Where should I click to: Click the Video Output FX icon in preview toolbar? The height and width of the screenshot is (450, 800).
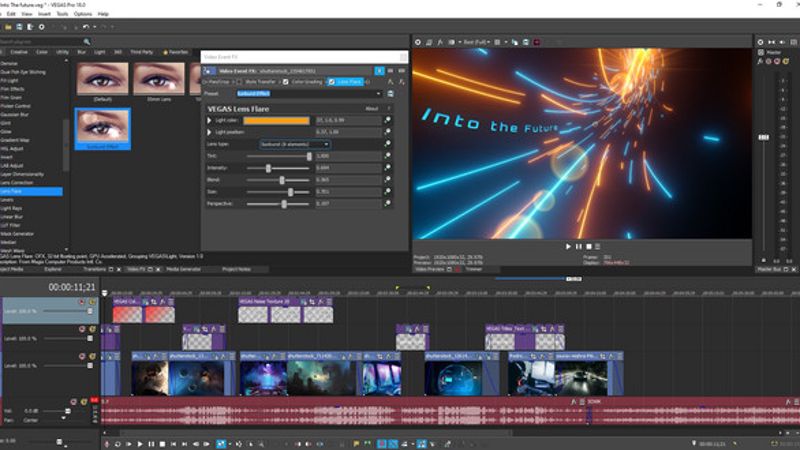440,42
